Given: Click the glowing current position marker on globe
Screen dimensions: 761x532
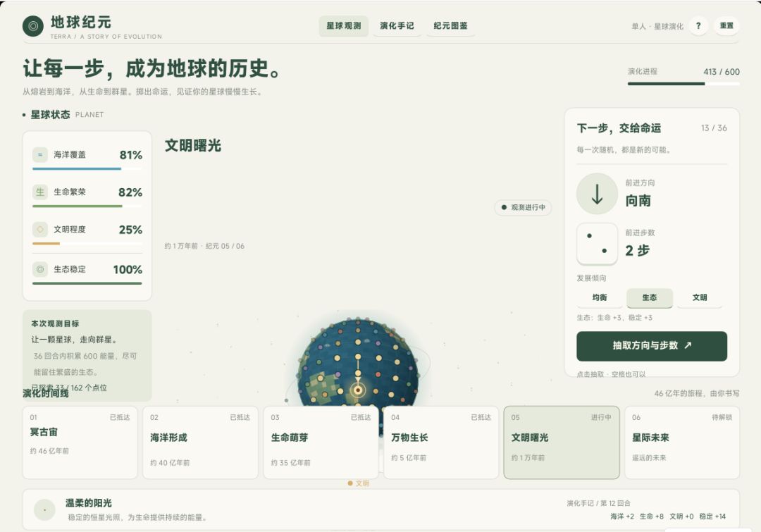Looking at the screenshot, I should [358, 390].
